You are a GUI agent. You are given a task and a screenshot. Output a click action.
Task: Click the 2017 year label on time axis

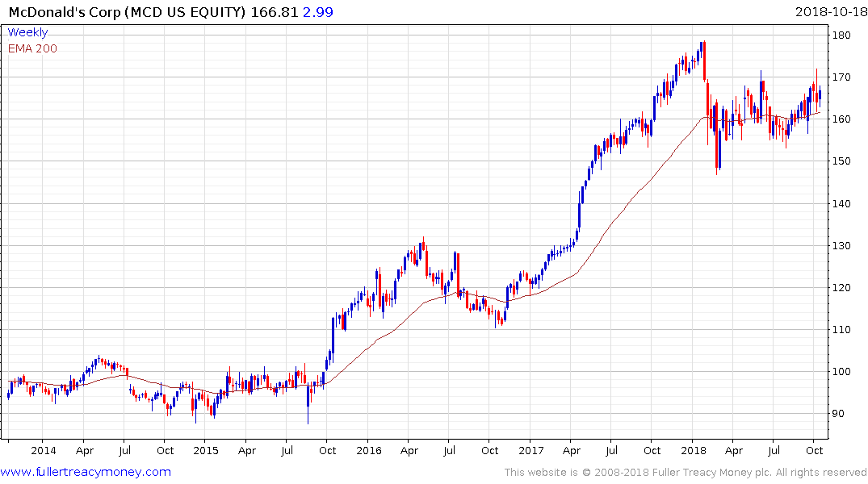530,450
